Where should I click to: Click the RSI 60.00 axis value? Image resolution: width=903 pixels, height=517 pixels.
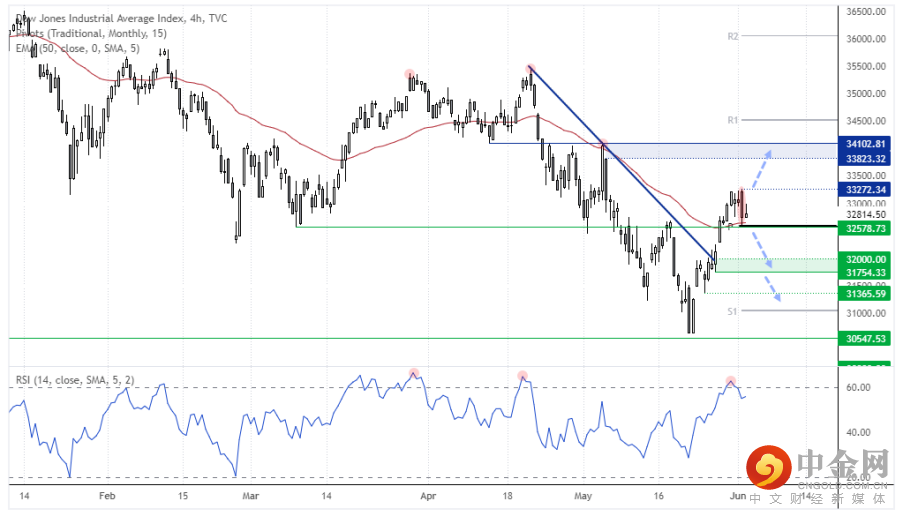coord(858,387)
